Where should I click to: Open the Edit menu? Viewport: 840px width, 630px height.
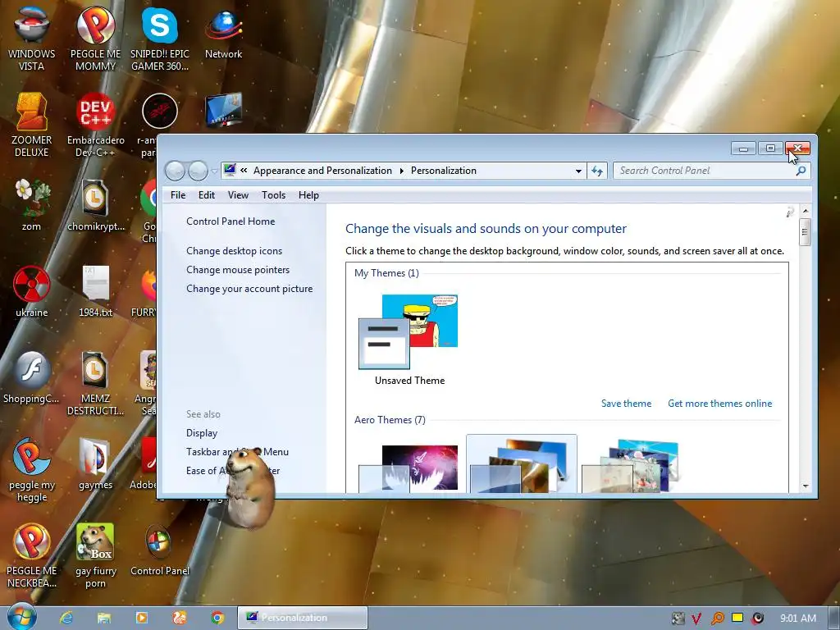(206, 195)
